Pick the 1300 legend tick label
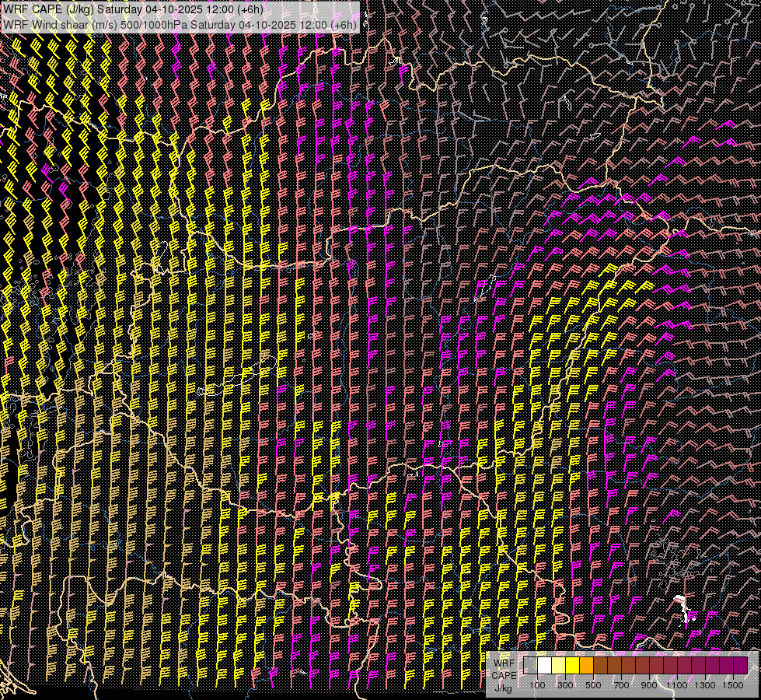761x700 pixels. (x=705, y=685)
